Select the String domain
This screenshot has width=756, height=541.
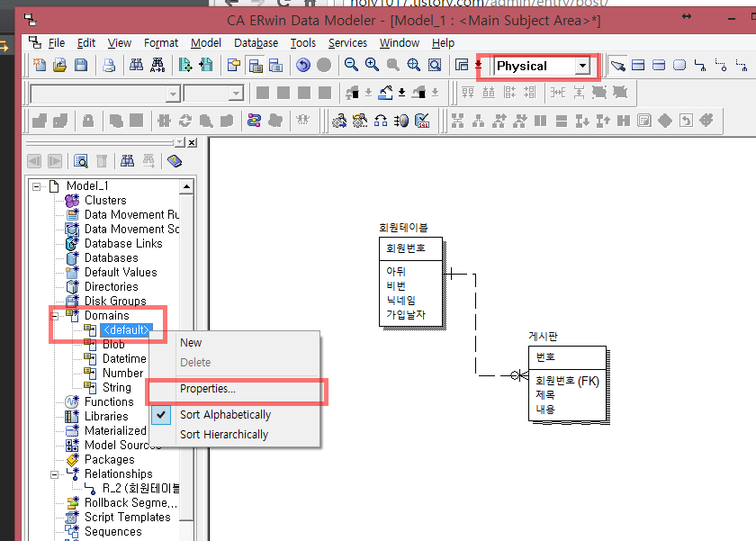click(x=117, y=388)
